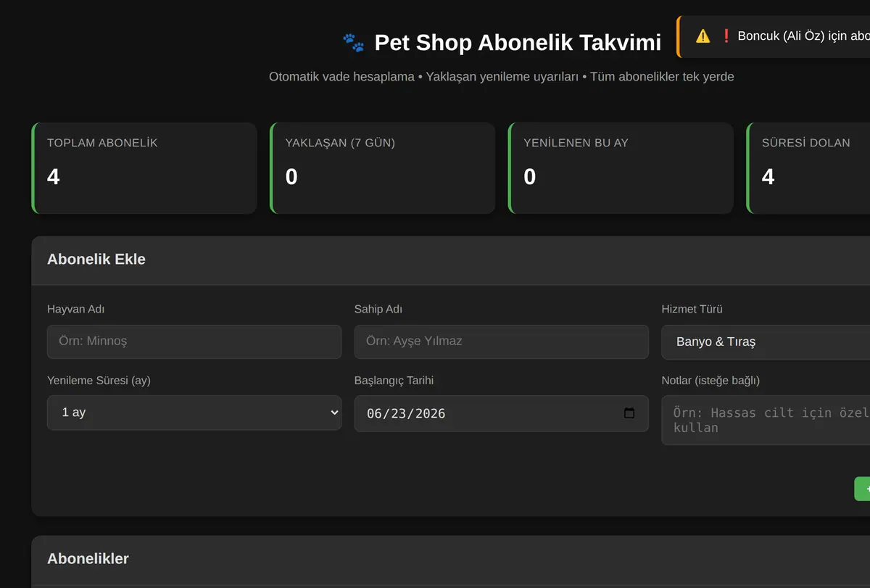Select the Yenilenen Bu Ay stat card
Image resolution: width=870 pixels, height=588 pixels.
point(621,168)
